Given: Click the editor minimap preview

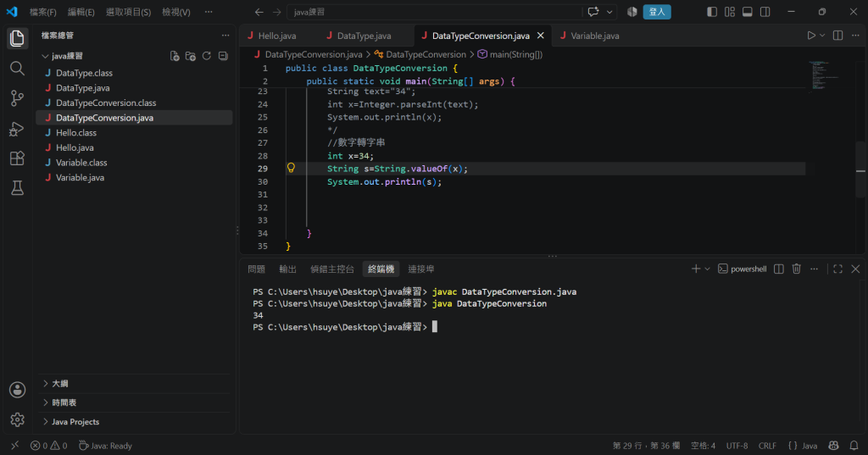Looking at the screenshot, I should point(826,76).
